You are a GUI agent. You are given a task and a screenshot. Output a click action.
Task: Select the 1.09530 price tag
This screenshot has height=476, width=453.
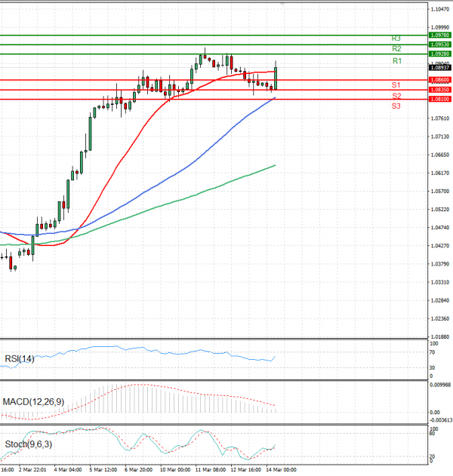point(440,45)
